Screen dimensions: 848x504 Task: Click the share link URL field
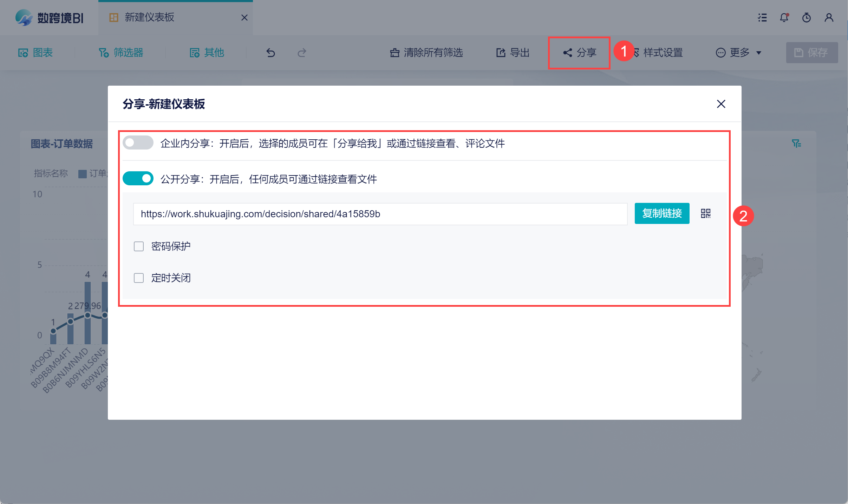tap(380, 214)
